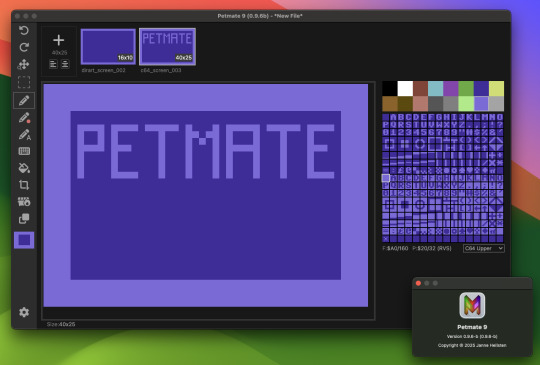Switch to the dirart_screen_002 thumbnail
This screenshot has height=365, width=540.
(x=108, y=46)
